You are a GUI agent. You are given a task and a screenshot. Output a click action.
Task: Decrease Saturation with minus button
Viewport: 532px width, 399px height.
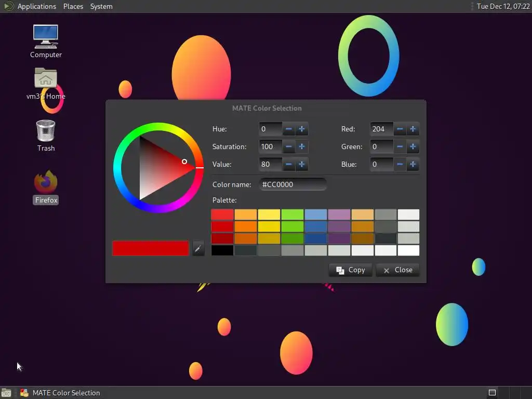[x=289, y=147]
